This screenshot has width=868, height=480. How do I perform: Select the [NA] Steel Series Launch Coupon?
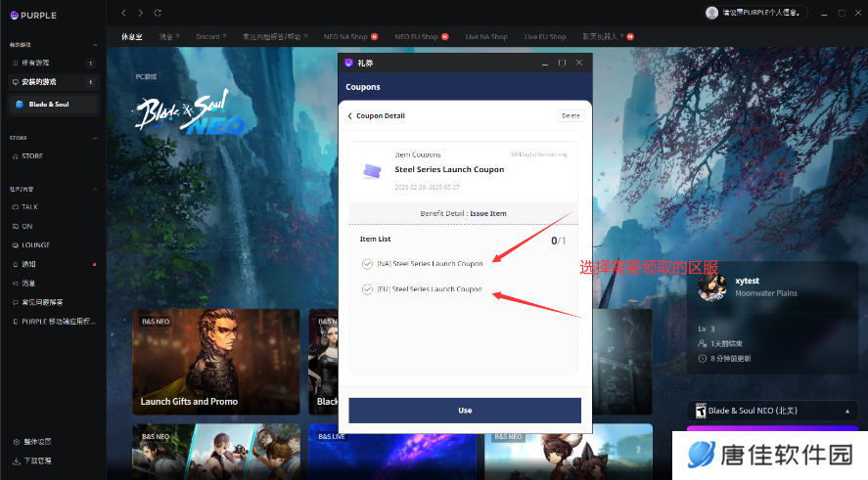click(x=422, y=264)
